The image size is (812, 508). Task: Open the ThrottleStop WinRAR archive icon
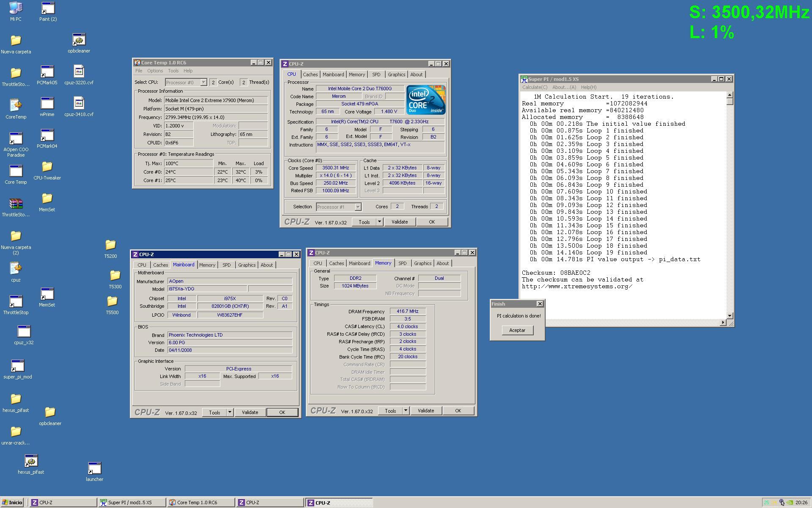pyautogui.click(x=16, y=204)
